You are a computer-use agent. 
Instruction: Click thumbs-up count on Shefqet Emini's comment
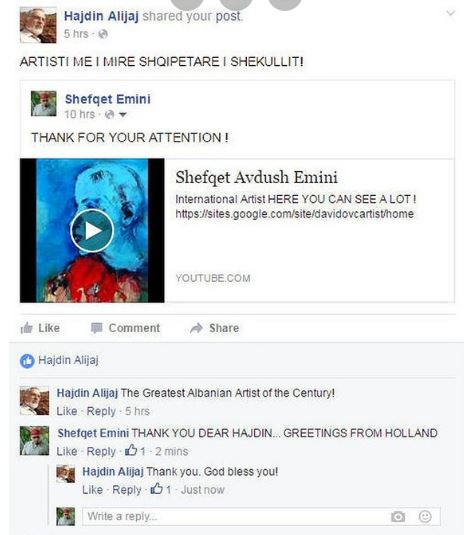135,451
